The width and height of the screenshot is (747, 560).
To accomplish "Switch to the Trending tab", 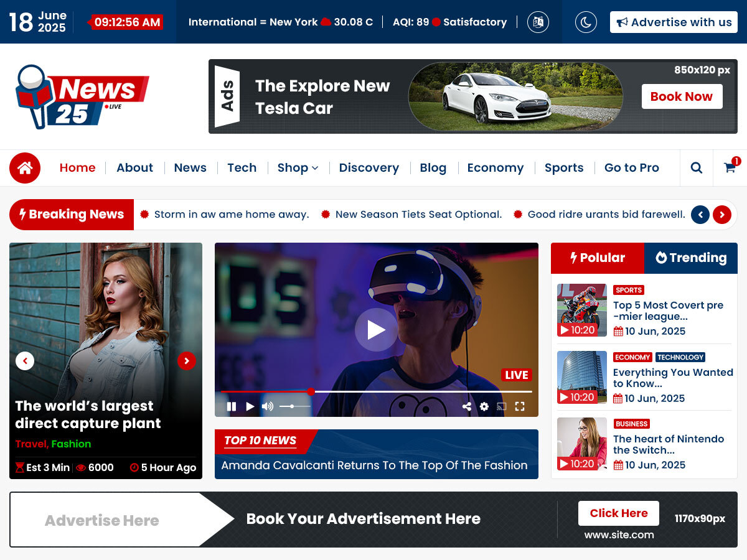I will pyautogui.click(x=691, y=258).
